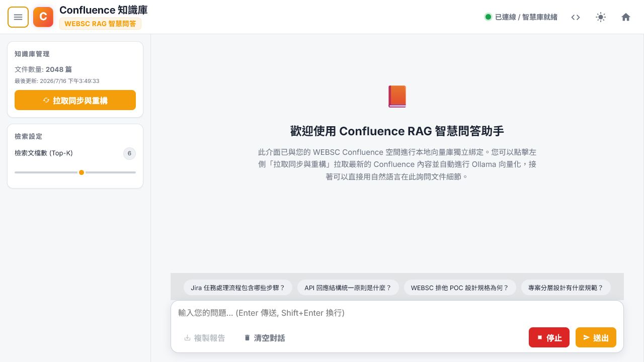Click the 已連線 / 智慧庫就緒 status text
Viewport: 644px width, 362px height.
[526, 17]
